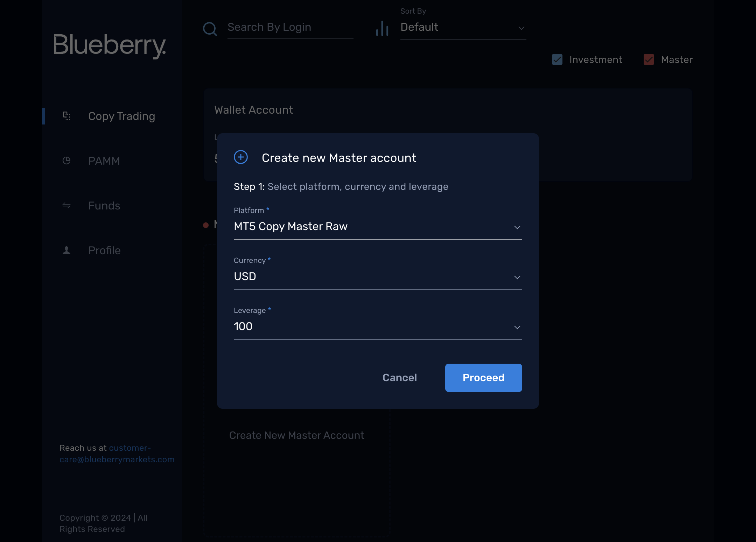Toggle the Master checkbox
The height and width of the screenshot is (542, 756).
coord(649,59)
